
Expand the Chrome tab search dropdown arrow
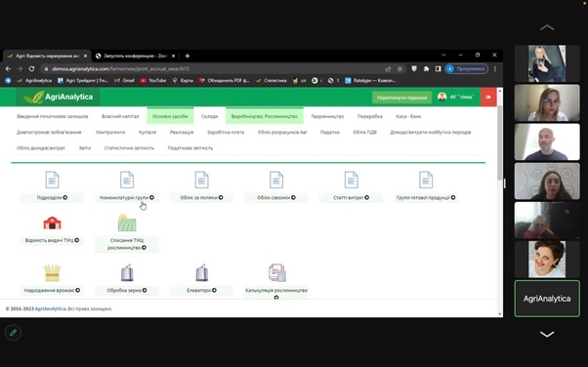(x=443, y=55)
